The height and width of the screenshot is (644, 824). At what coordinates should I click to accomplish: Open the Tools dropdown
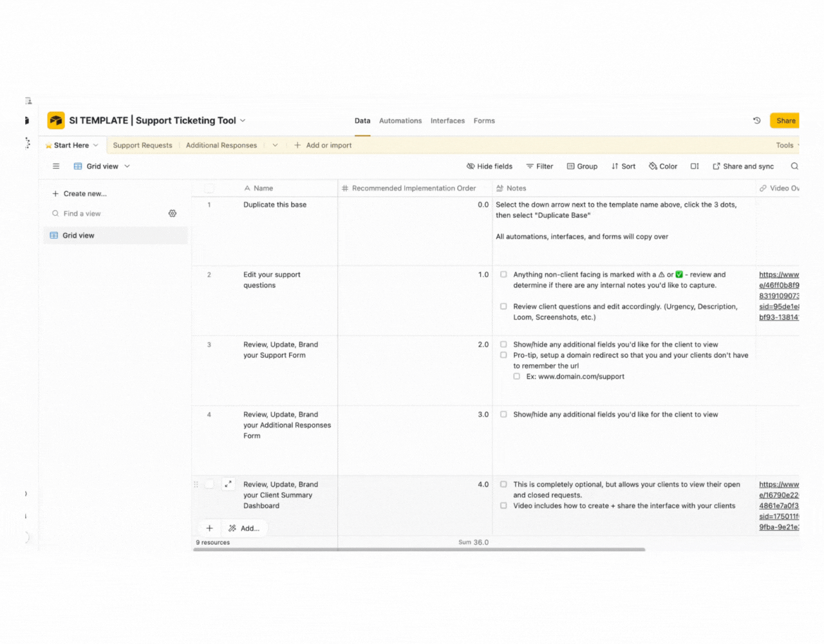tap(787, 146)
